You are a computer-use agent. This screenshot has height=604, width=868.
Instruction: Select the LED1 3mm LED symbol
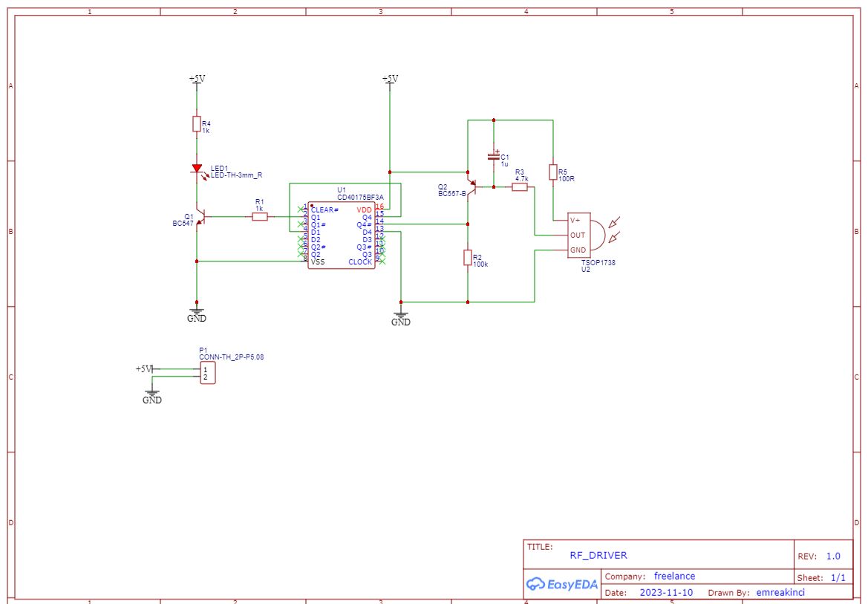click(198, 169)
